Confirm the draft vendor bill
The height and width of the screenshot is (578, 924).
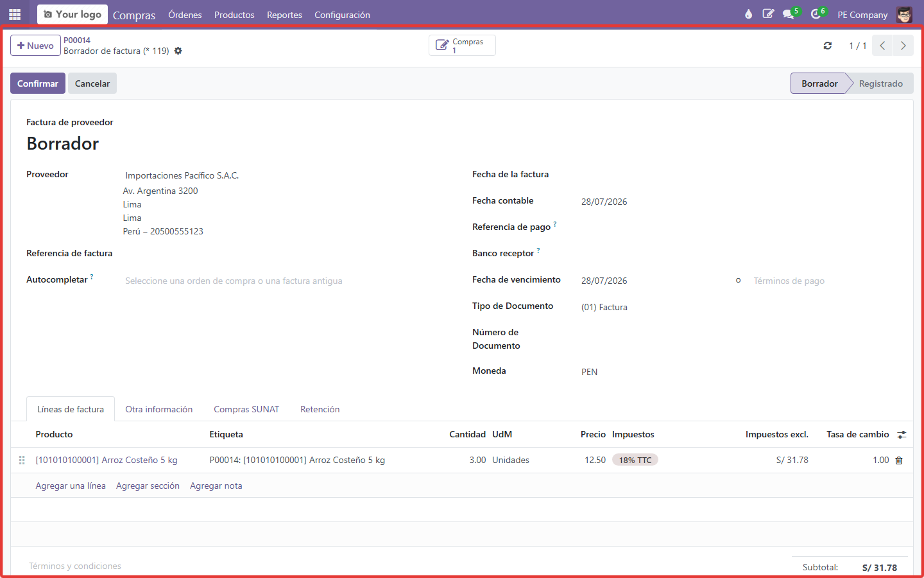(38, 83)
